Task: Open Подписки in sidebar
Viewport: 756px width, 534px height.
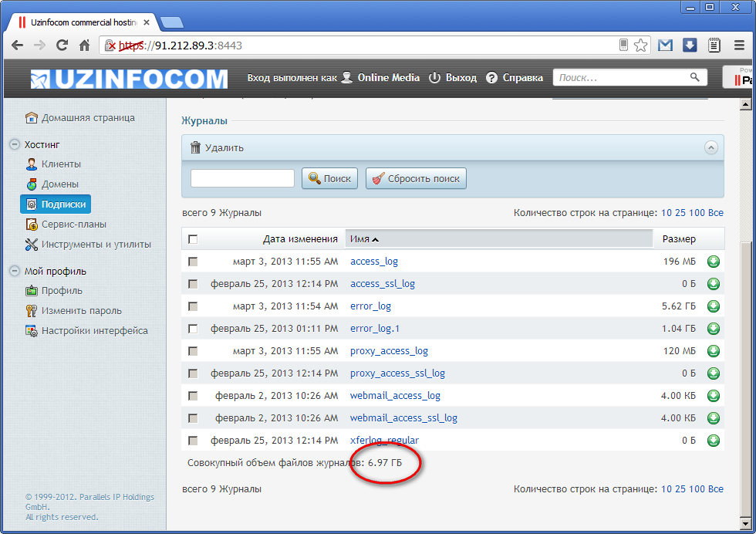Action: 56,204
